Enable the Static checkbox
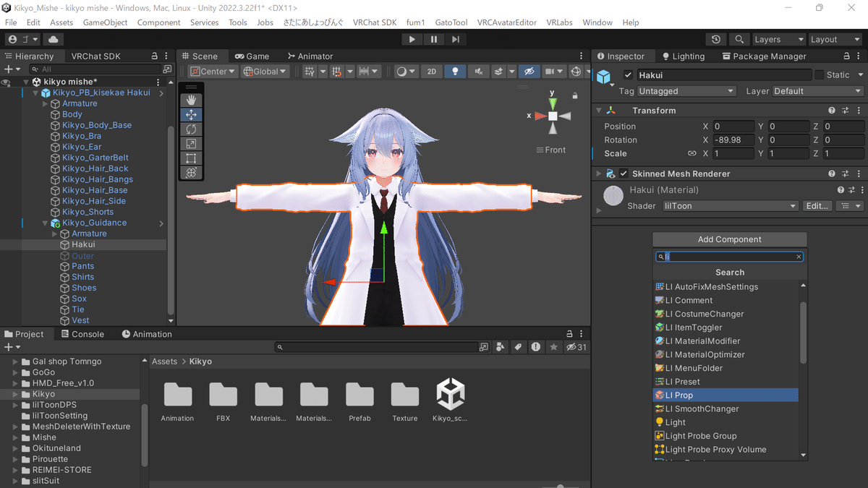868x488 pixels. [x=820, y=75]
